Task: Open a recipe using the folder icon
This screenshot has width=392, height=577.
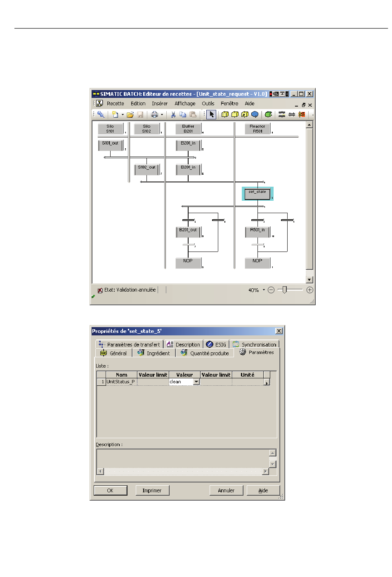Action: [130, 114]
